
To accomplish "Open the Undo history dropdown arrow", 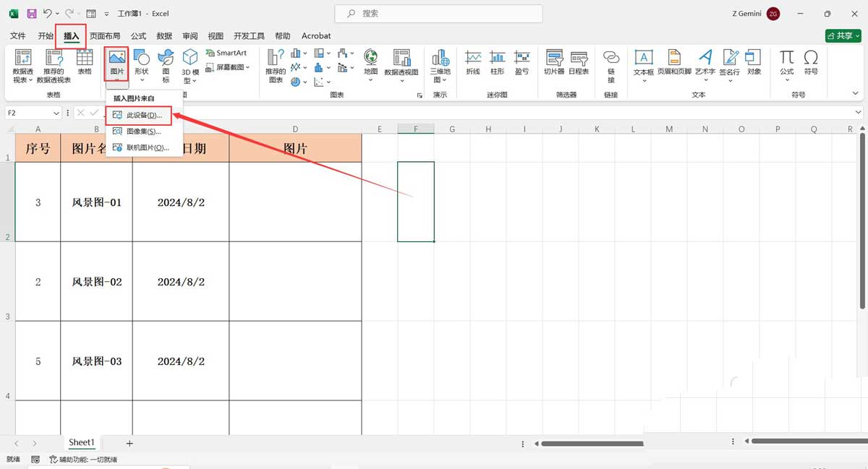I will coord(58,14).
